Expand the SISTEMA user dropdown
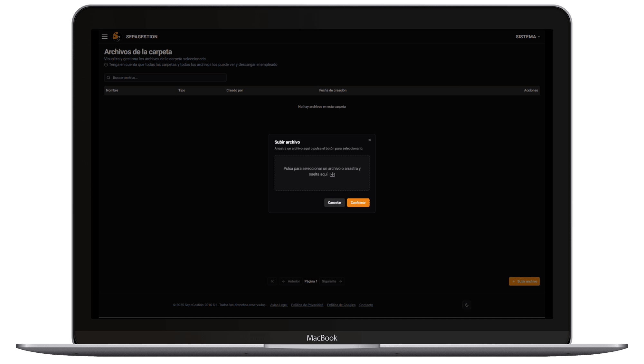 (528, 37)
